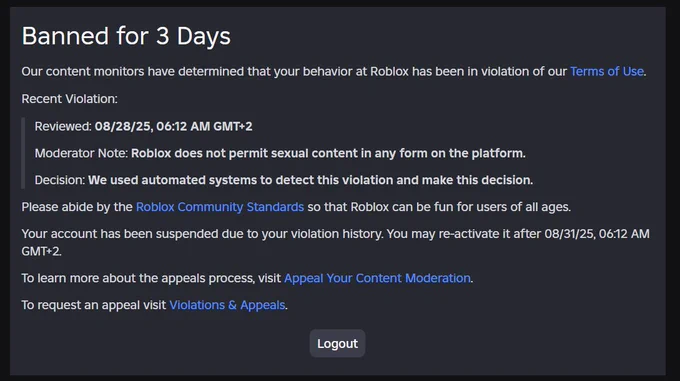The height and width of the screenshot is (381, 680).
Task: Click the 'Recent Violation:' label
Action: point(69,99)
